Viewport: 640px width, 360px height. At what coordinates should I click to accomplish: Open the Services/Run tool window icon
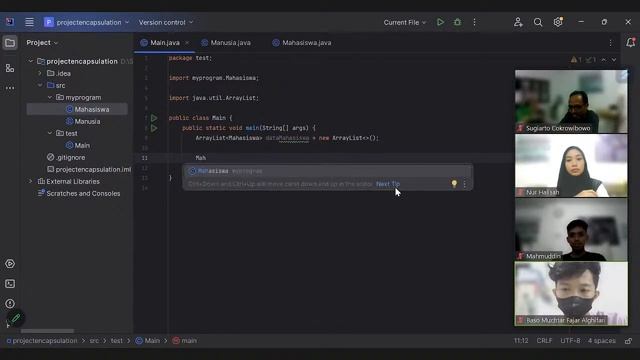(10, 264)
